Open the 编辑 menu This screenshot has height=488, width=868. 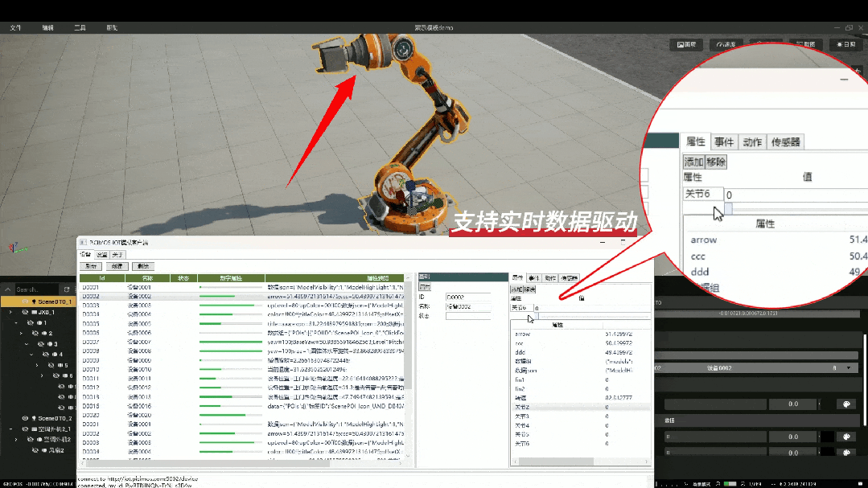click(47, 27)
